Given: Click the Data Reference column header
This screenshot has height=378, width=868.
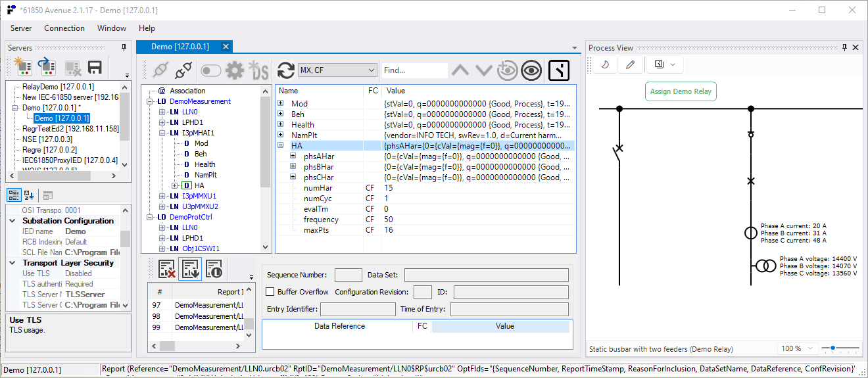Looking at the screenshot, I should (x=339, y=326).
